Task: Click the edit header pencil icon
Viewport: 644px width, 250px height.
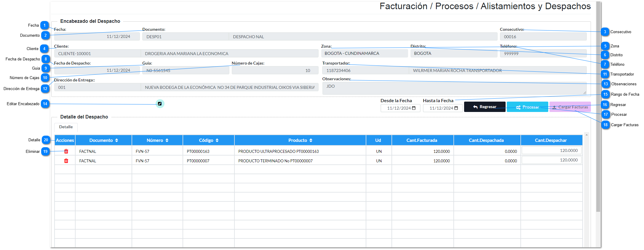Action: click(160, 104)
